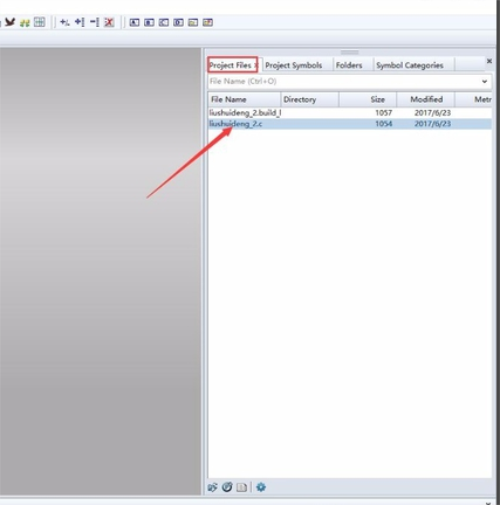Click date 2017/6/23 in liushuideng_2.c row
The height and width of the screenshot is (505, 500).
pyautogui.click(x=432, y=124)
